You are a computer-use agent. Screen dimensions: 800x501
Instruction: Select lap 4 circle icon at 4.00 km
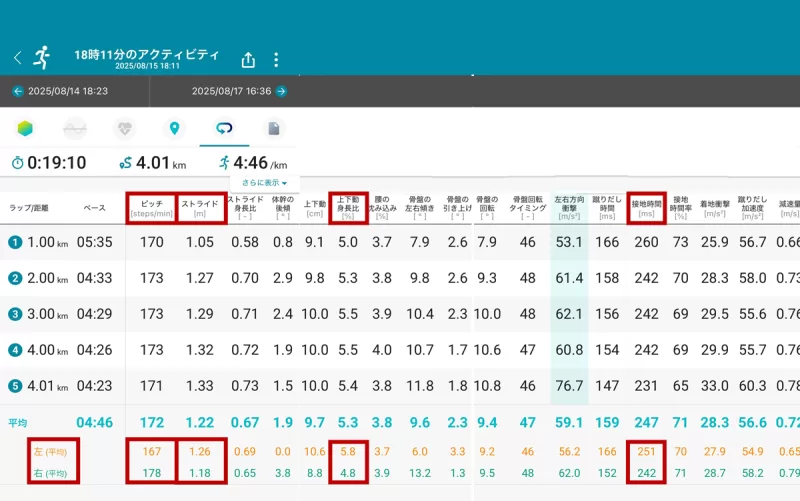(x=15, y=350)
